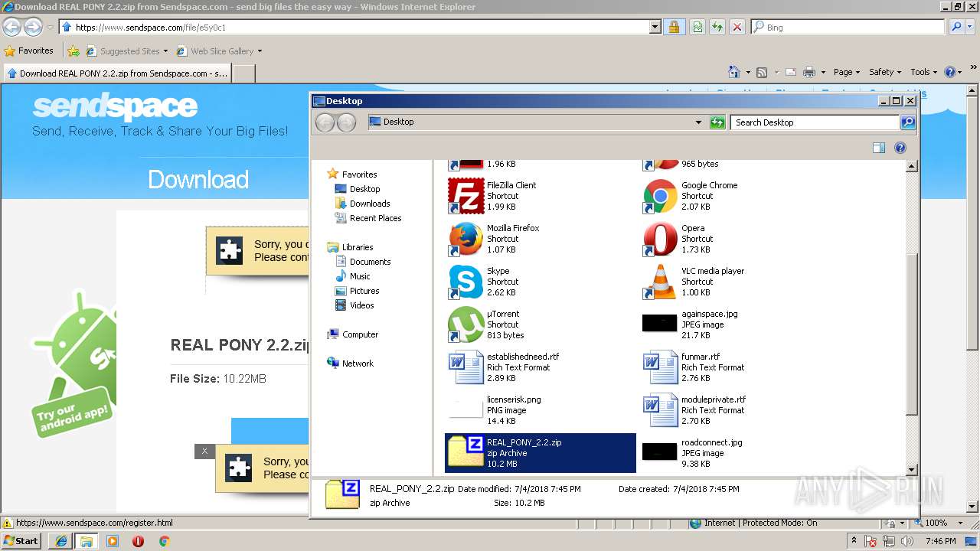The height and width of the screenshot is (551, 980).
Task: Select the Skype shortcut icon
Action: [x=465, y=282]
